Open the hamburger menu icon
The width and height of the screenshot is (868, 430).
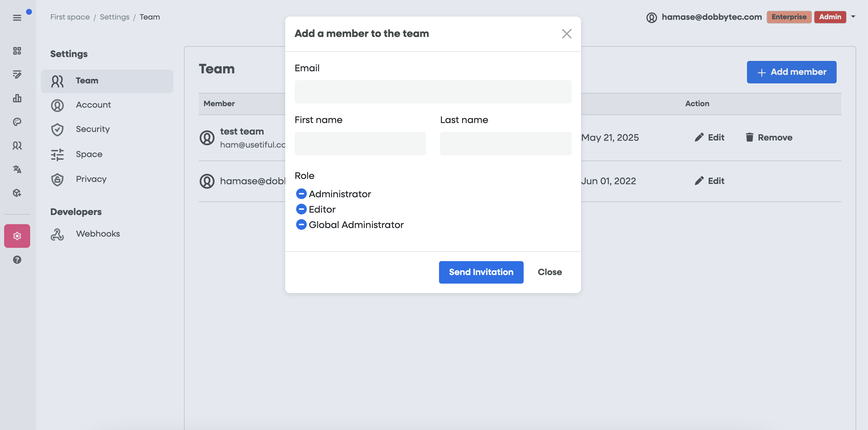click(x=17, y=17)
